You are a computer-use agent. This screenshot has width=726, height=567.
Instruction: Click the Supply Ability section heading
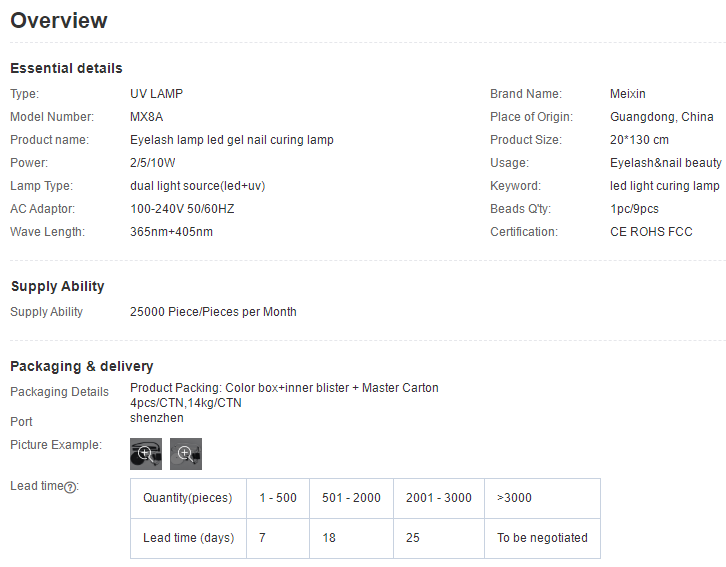(57, 286)
